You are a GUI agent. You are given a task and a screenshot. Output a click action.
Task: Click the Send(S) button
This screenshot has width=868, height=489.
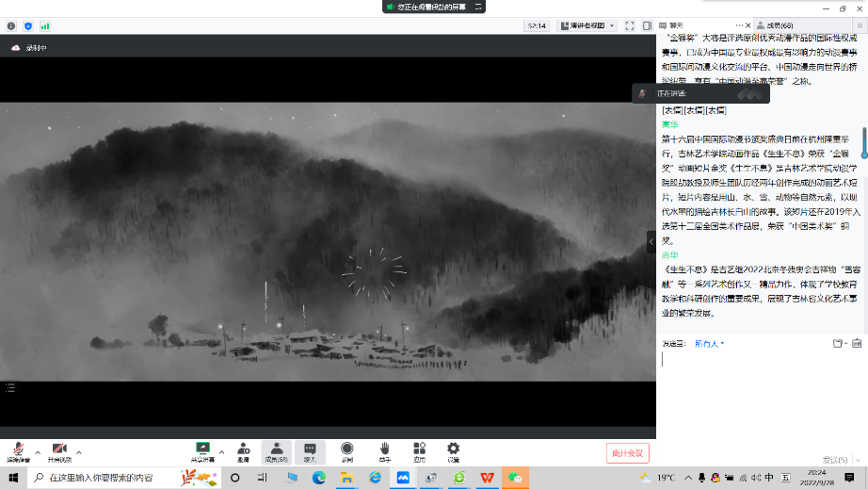[835, 460]
